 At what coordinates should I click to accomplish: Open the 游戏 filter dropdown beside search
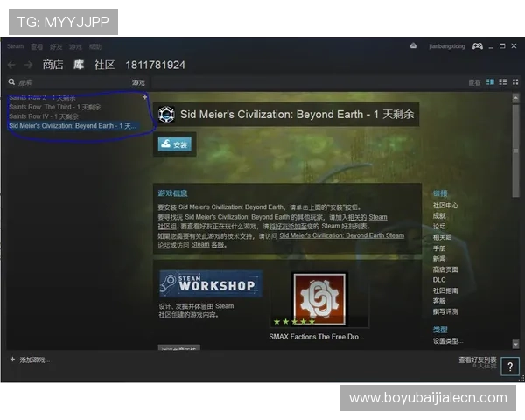pyautogui.click(x=138, y=82)
